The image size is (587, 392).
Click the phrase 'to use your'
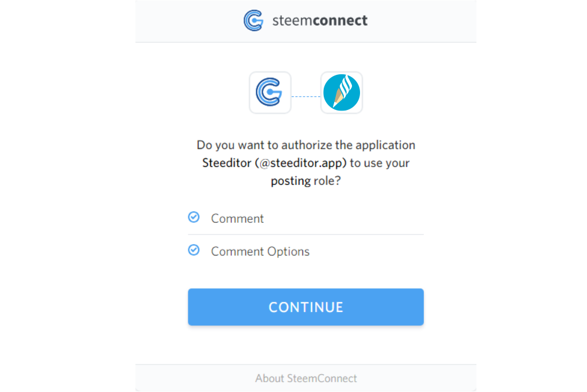[x=380, y=163]
